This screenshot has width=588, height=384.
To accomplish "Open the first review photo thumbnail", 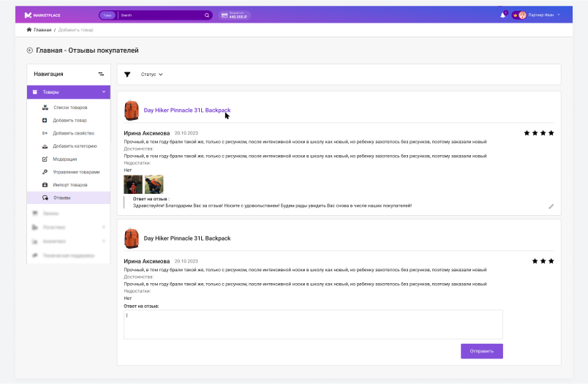I will [x=133, y=184].
